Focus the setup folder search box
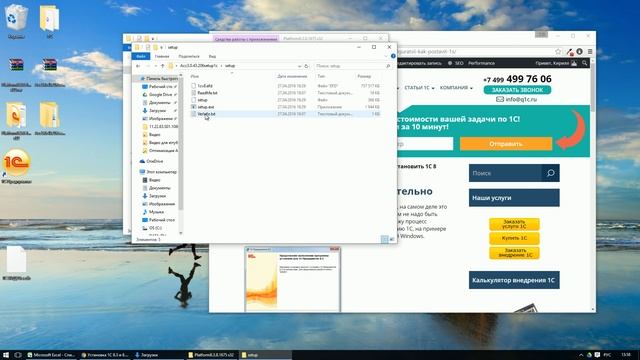 tap(353, 66)
